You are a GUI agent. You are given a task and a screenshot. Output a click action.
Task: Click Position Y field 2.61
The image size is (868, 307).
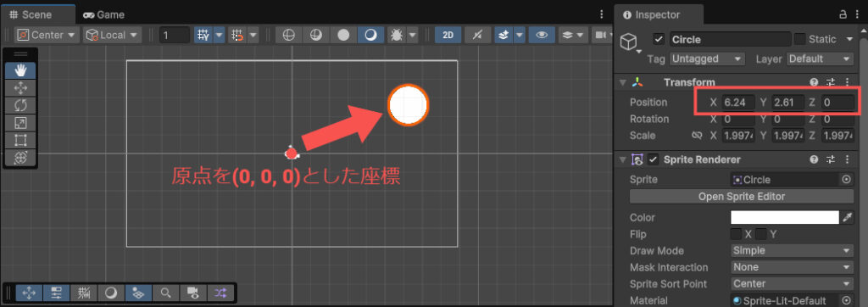click(x=788, y=103)
